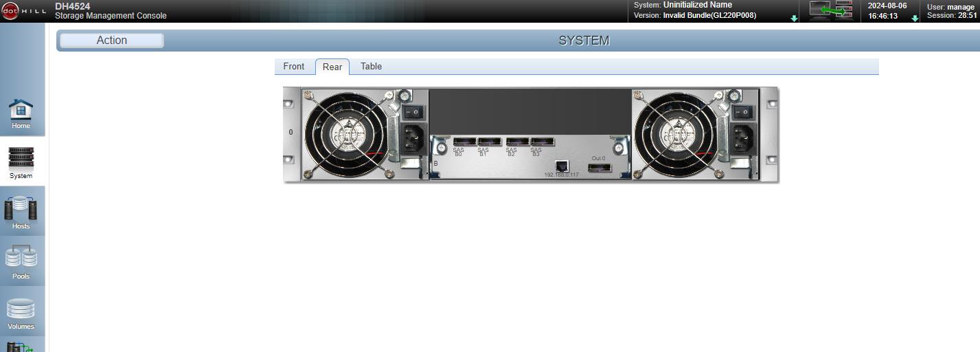
Task: Click the right power supply switch
Action: [742, 111]
